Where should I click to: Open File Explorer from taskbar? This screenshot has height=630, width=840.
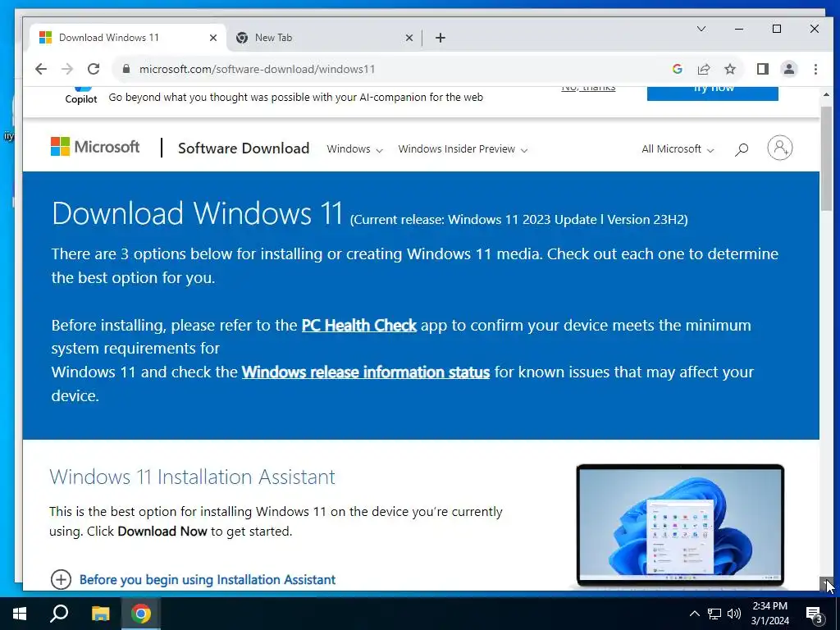pos(100,614)
